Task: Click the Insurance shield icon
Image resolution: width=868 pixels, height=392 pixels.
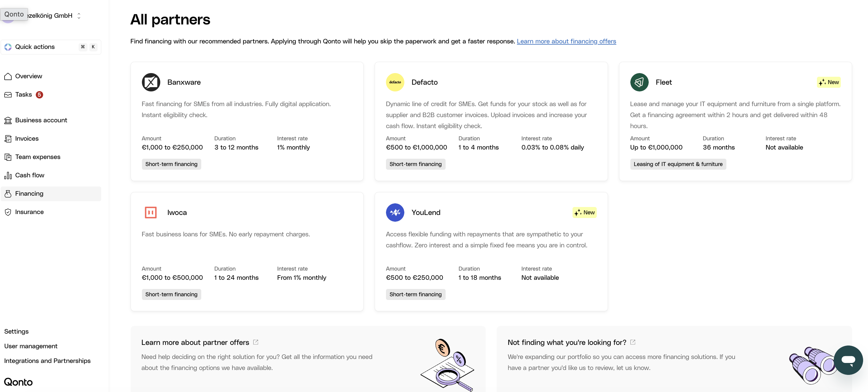Action: (x=8, y=212)
